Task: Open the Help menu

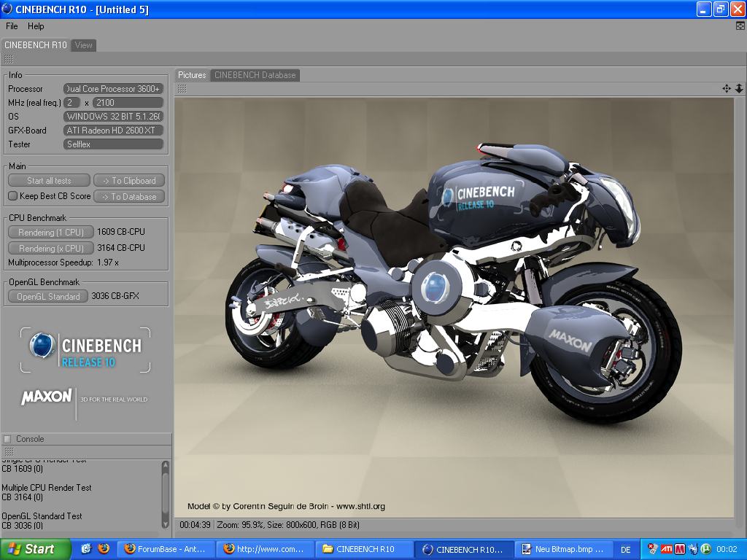Action: [36, 26]
